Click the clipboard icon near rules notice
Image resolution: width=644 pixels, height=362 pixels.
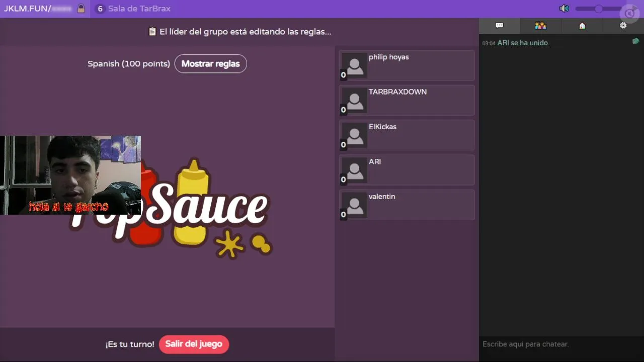(x=152, y=32)
